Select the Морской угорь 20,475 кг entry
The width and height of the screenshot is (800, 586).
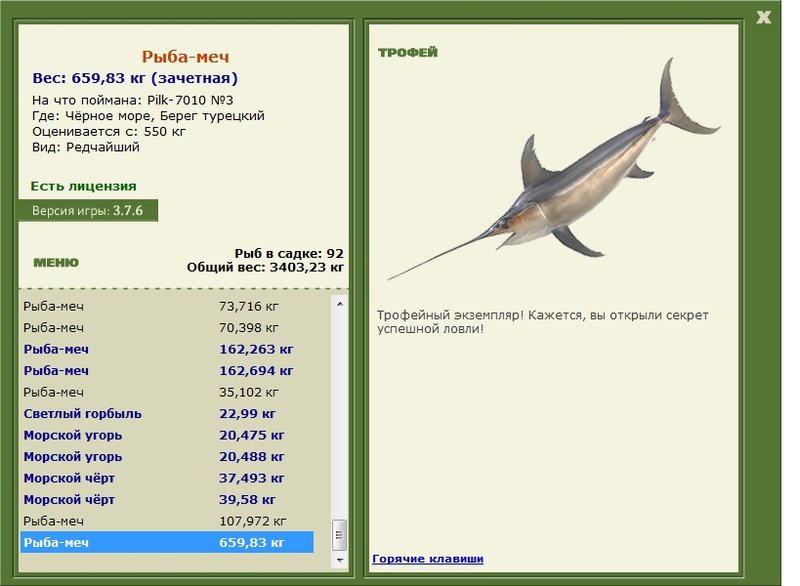coord(167,435)
